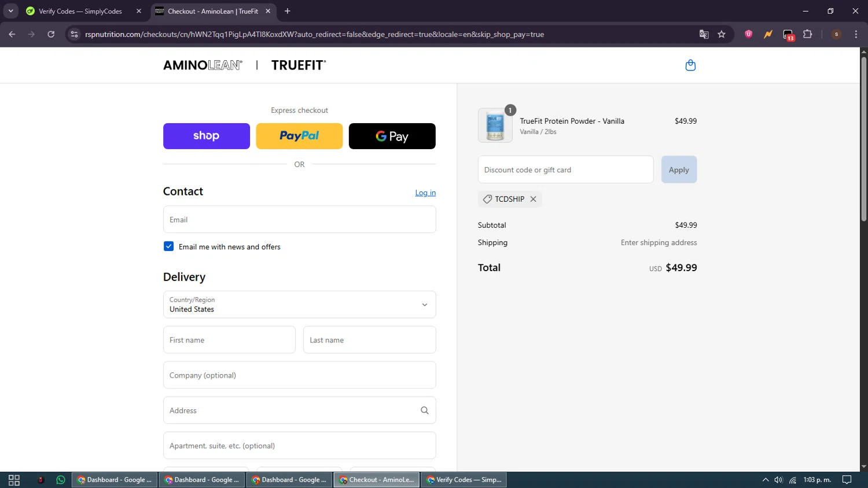The height and width of the screenshot is (488, 868).
Task: Open the Extensions puzzle icon
Action: (807, 34)
